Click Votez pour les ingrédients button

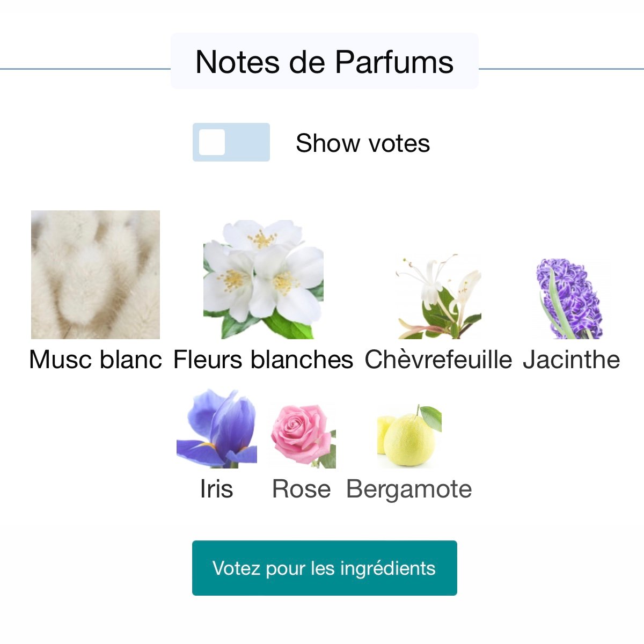tap(325, 568)
